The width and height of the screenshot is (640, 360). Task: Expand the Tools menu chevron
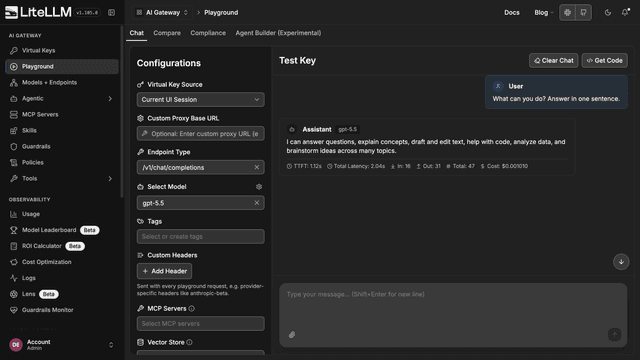[110, 178]
